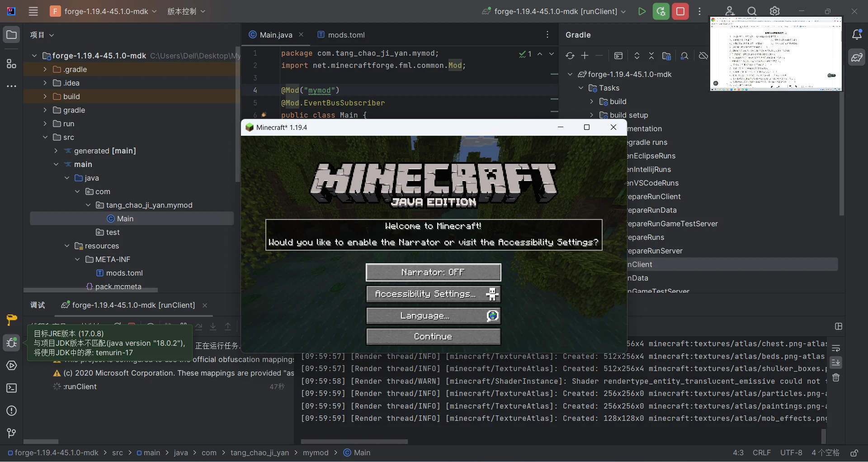Image resolution: width=868 pixels, height=462 pixels.
Task: Collapse the src folder in project tree
Action: (45, 138)
